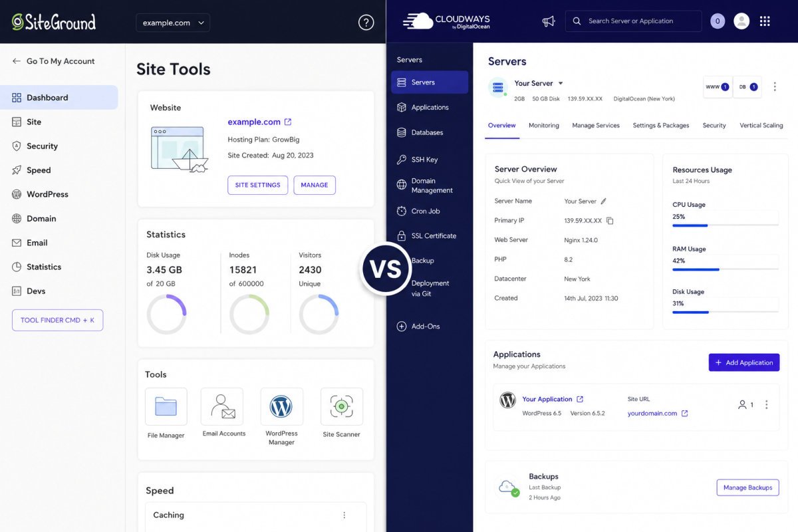The width and height of the screenshot is (798, 532).
Task: Copy the Primary IP address icon
Action: [x=610, y=220]
